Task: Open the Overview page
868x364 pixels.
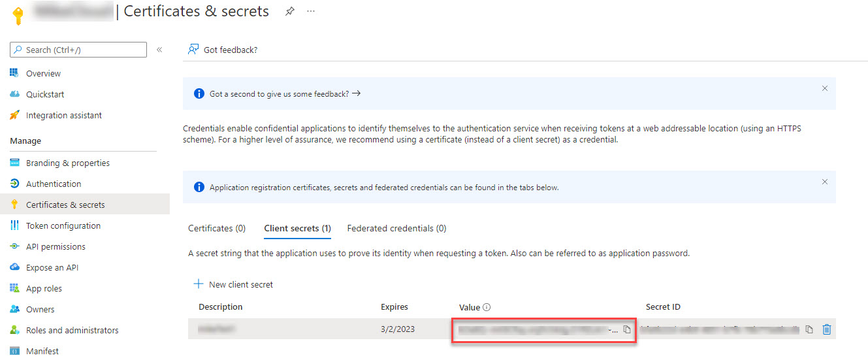Action: [43, 73]
